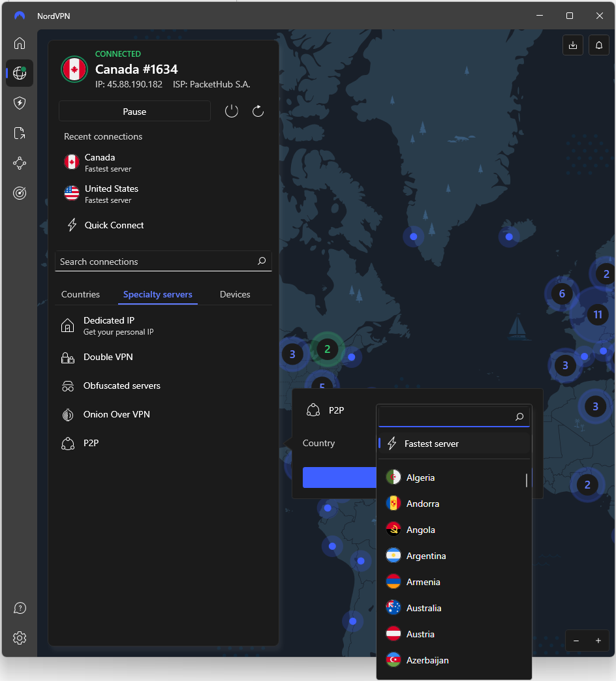The image size is (616, 681).
Task: Click the P2P label in the popup
Action: (336, 410)
